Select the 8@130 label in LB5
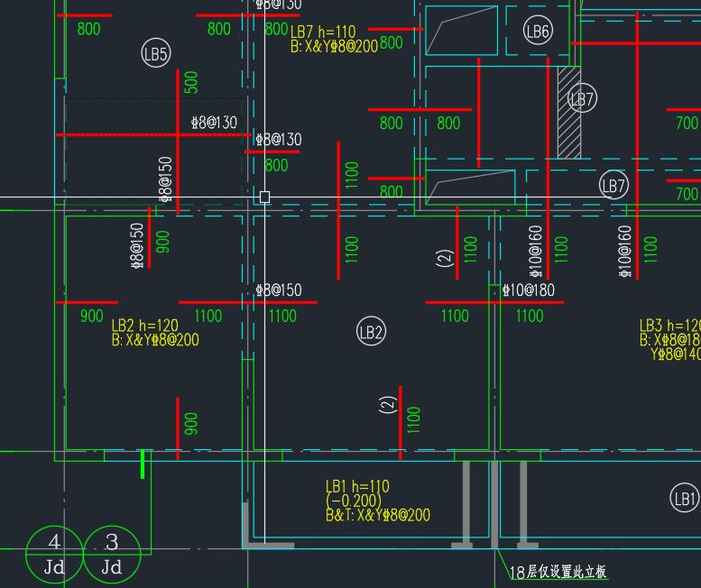The image size is (701, 588). click(214, 123)
